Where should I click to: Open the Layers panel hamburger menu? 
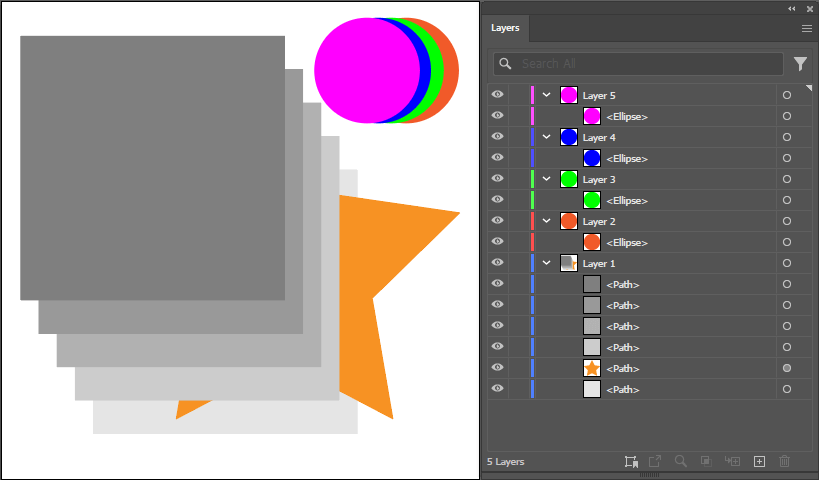(806, 29)
